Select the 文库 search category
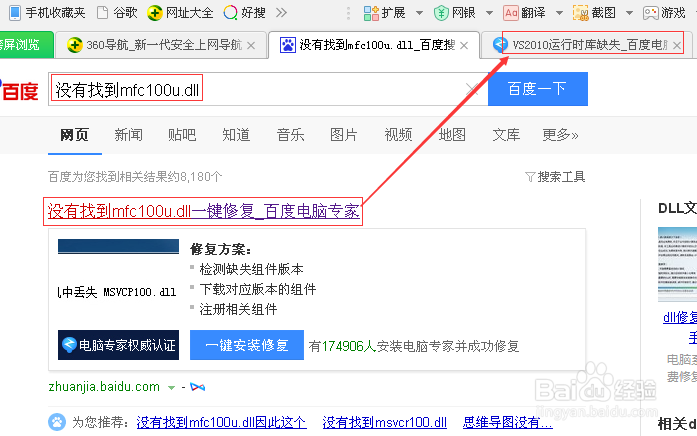The width and height of the screenshot is (697, 436). pos(506,135)
